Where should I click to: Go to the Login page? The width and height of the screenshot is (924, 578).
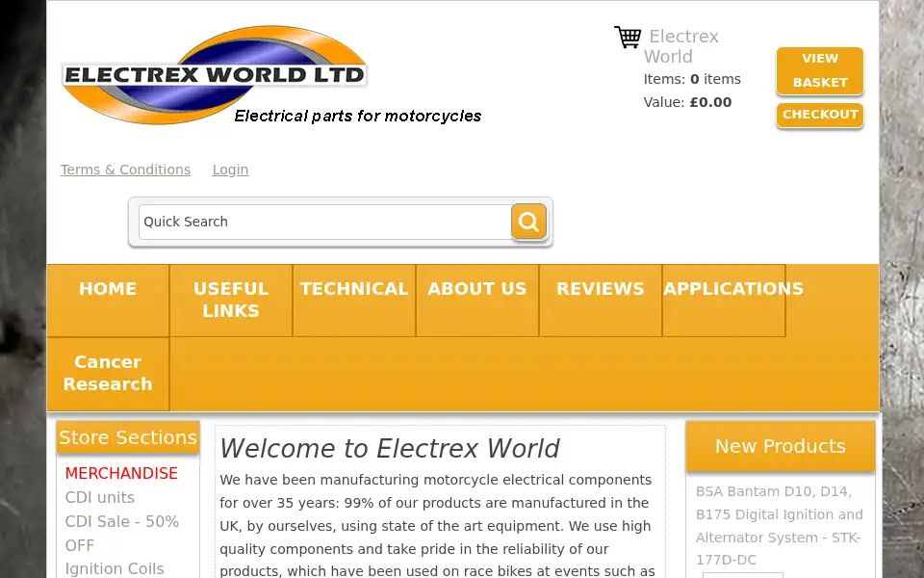[x=230, y=170]
